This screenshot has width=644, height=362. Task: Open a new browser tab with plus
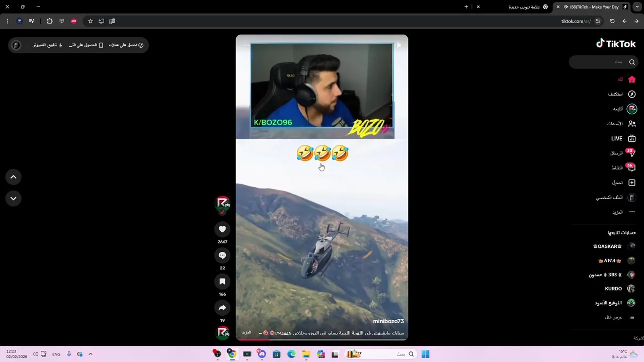point(466,7)
